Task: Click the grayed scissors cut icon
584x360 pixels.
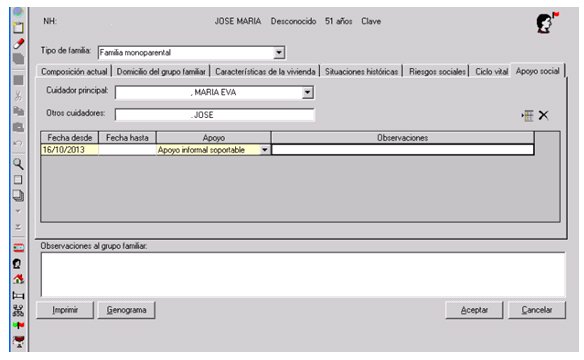Action: [18, 96]
